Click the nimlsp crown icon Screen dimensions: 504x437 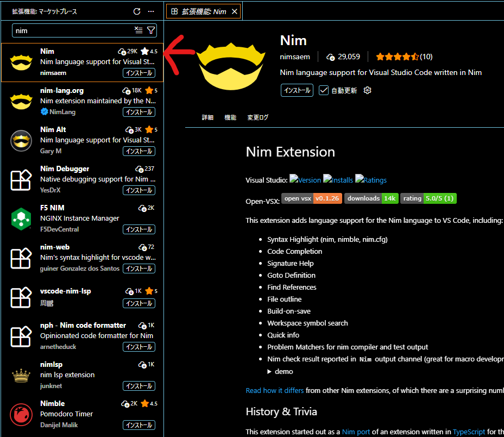(x=21, y=376)
